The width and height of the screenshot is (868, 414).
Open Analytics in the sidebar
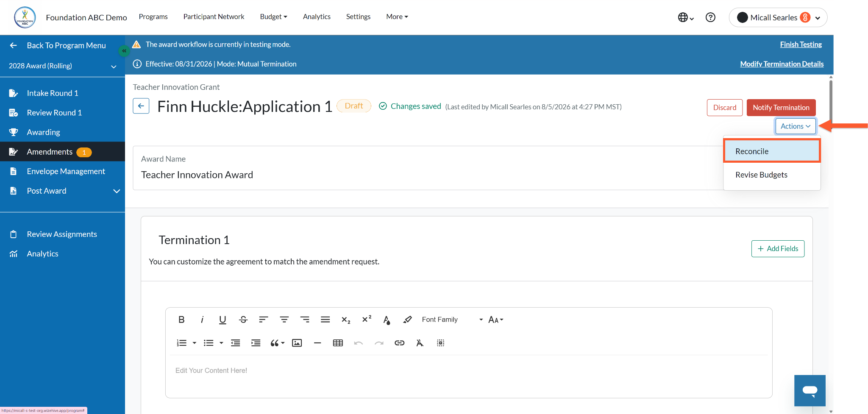click(x=62, y=254)
